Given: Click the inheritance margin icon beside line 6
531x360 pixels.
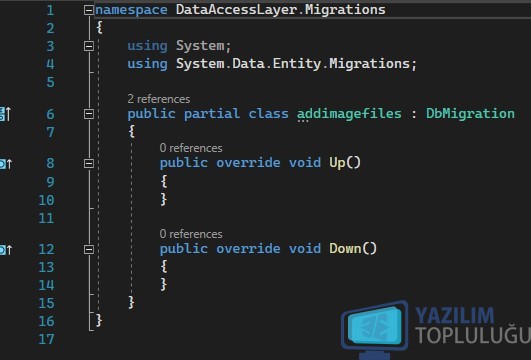Looking at the screenshot, I should 5,114.
